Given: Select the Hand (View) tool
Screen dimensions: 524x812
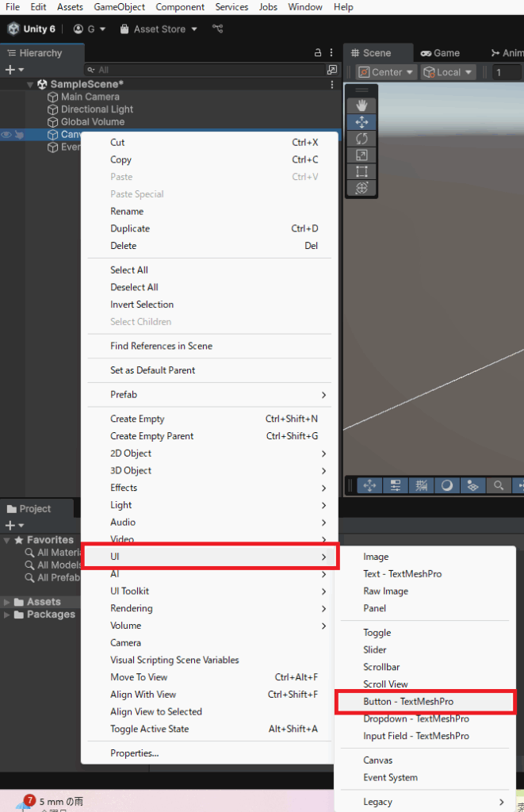Looking at the screenshot, I should pyautogui.click(x=361, y=105).
